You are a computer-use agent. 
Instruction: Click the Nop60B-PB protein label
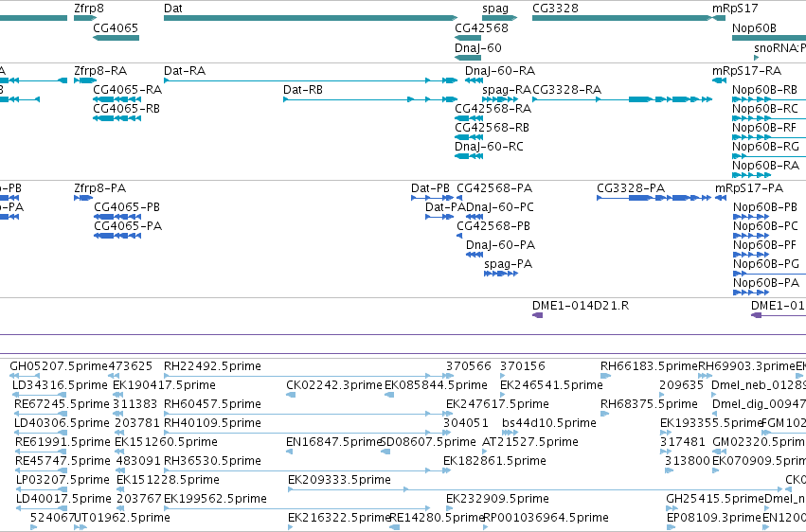[x=765, y=207]
